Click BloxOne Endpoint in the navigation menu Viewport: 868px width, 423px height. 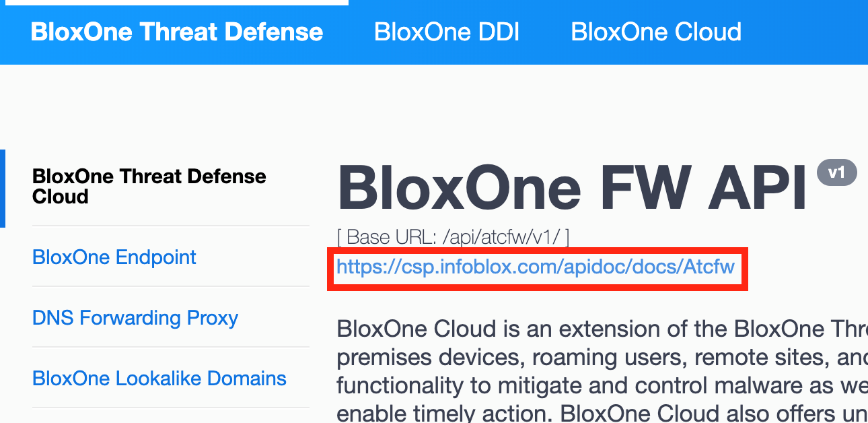pos(114,257)
